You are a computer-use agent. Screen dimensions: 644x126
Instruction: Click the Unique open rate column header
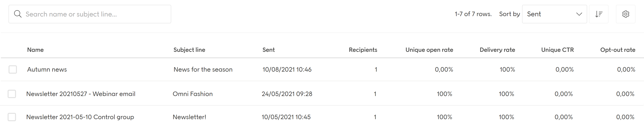pos(430,50)
